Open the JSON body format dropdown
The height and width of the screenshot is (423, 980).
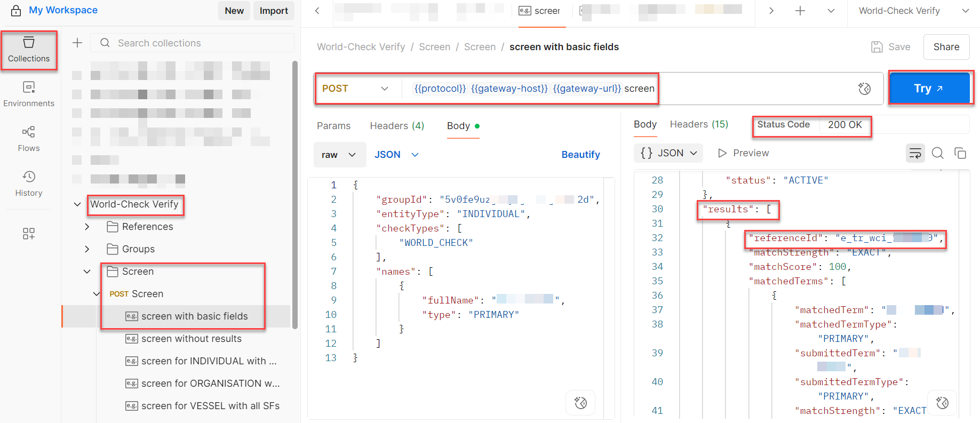[396, 155]
